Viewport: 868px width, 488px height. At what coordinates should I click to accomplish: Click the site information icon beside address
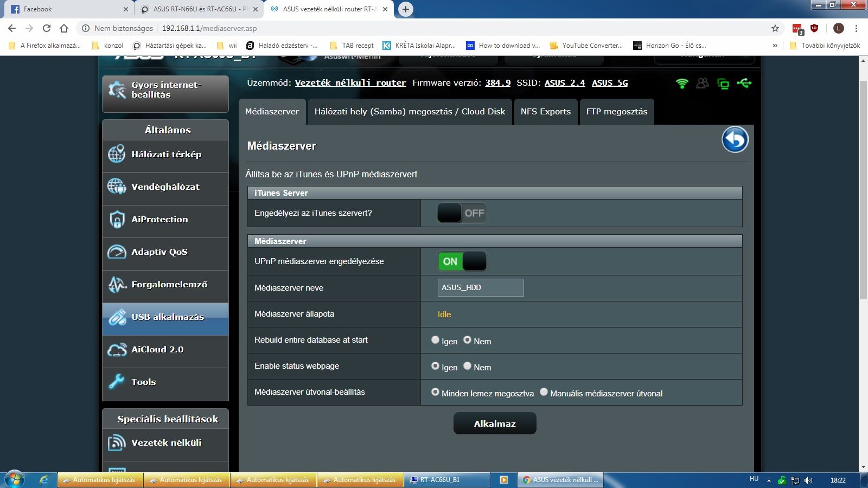pos(86,28)
